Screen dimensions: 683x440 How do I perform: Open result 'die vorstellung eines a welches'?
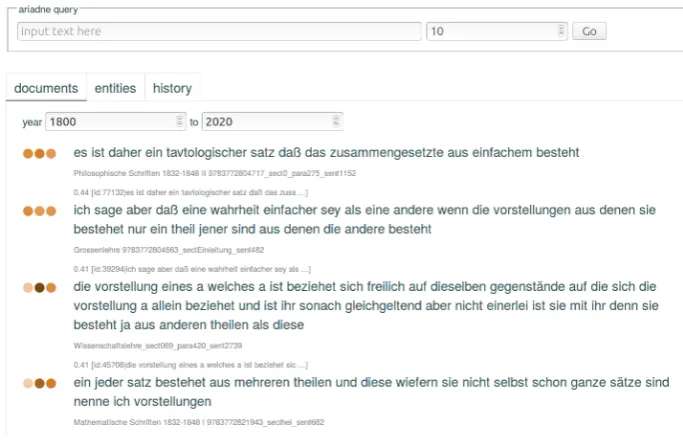(366, 305)
